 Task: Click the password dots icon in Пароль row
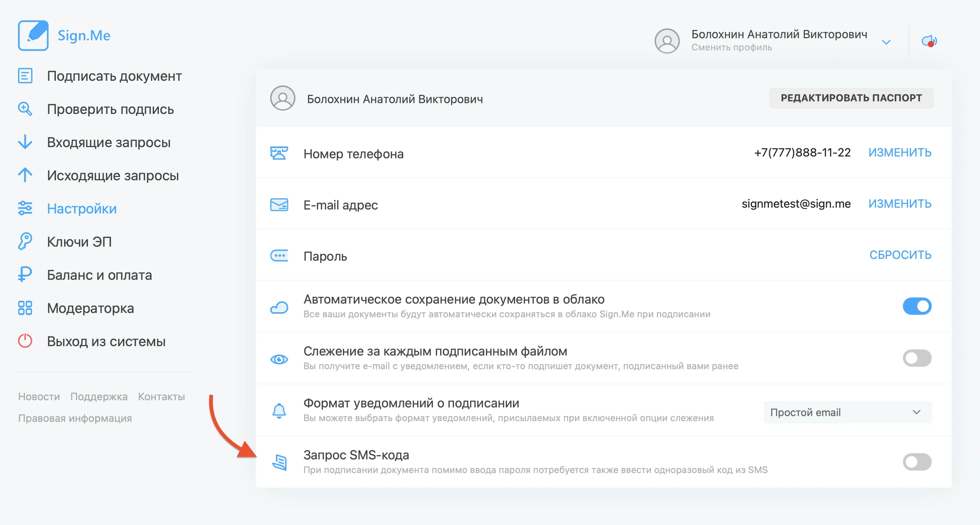(279, 255)
